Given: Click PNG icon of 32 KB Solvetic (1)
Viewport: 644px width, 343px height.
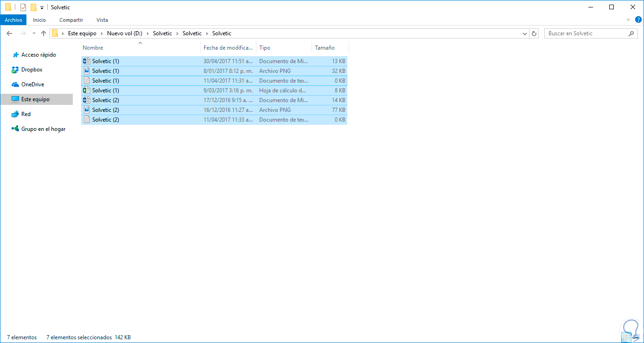Looking at the screenshot, I should 86,71.
